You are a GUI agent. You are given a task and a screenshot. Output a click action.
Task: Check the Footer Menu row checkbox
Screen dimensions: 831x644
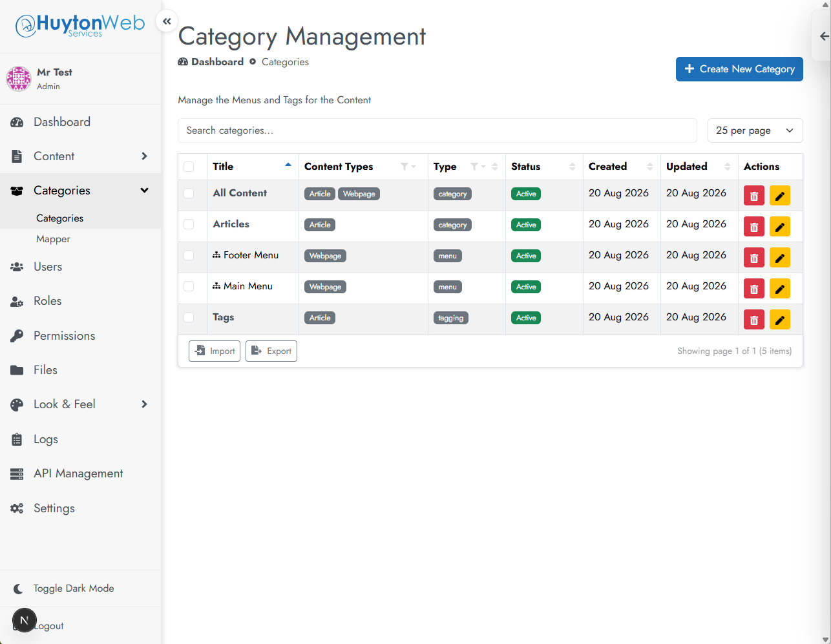click(x=189, y=255)
